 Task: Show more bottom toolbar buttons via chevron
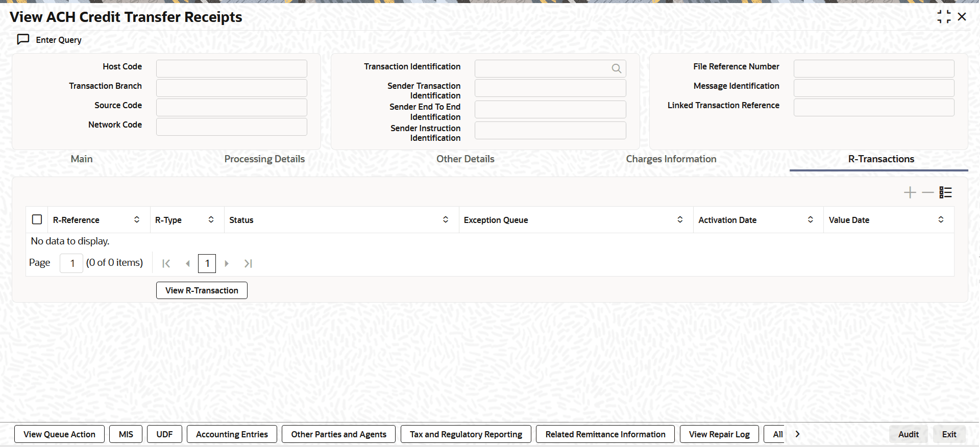tap(797, 434)
